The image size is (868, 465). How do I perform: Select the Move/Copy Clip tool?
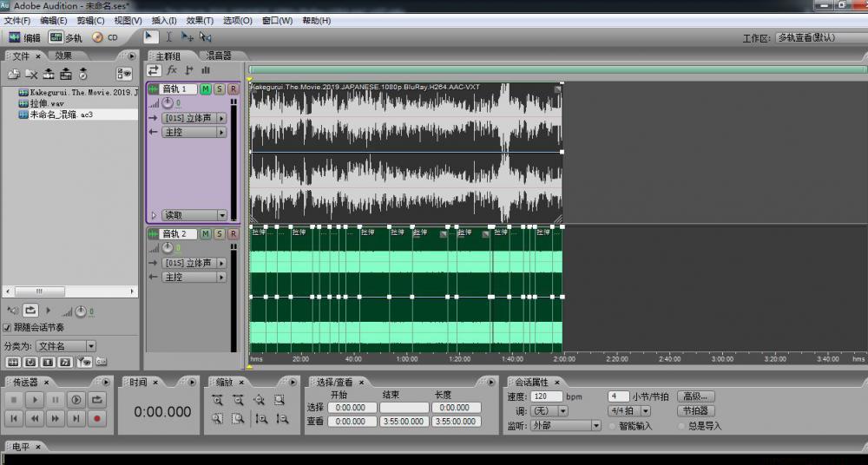[187, 37]
